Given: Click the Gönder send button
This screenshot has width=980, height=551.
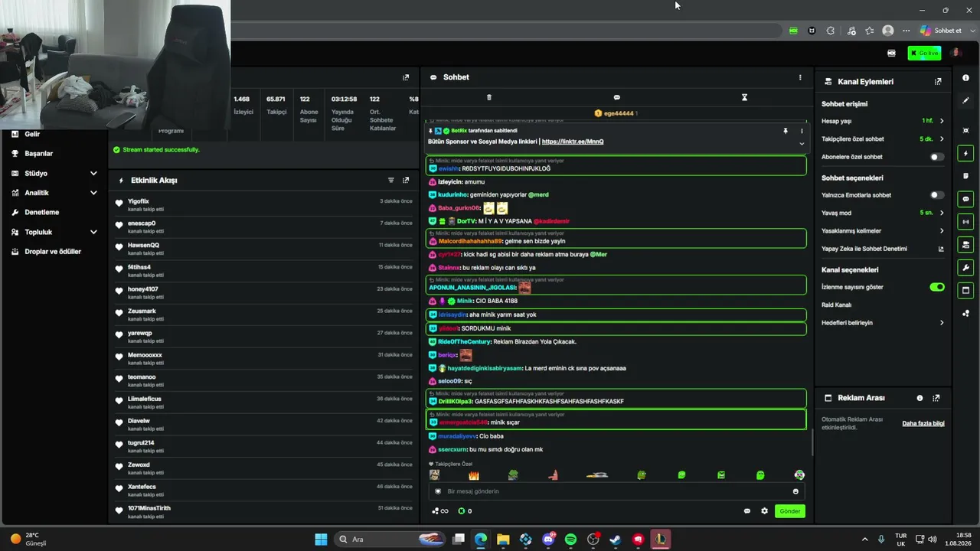Looking at the screenshot, I should (x=790, y=511).
